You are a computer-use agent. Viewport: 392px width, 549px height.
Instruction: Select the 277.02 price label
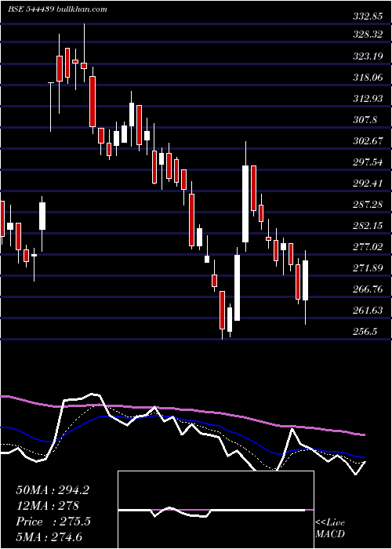[x=368, y=247]
